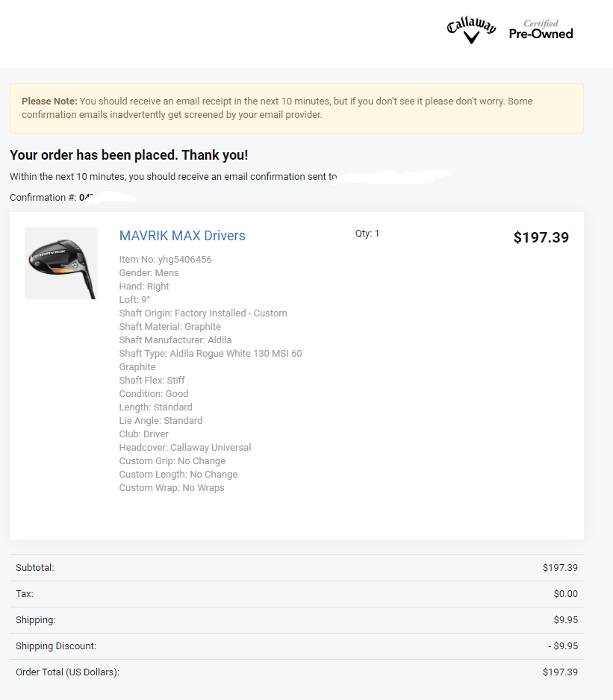The width and height of the screenshot is (613, 700).
Task: Click the Subtotal row label
Action: pos(35,568)
